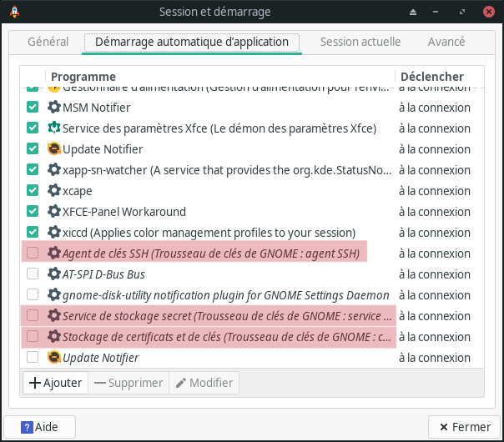Click à la connexion in AT-SPI row
The height and width of the screenshot is (442, 504).
click(435, 274)
